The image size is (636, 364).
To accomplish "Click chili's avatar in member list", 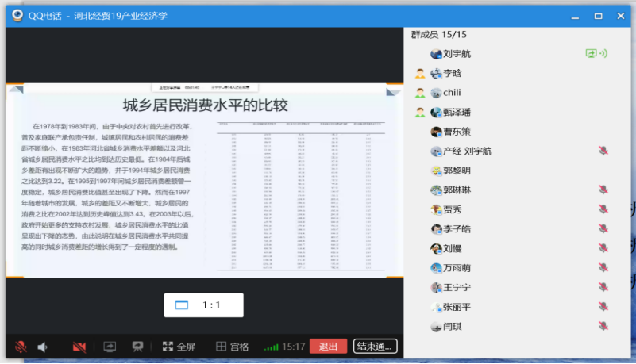I will (x=436, y=93).
